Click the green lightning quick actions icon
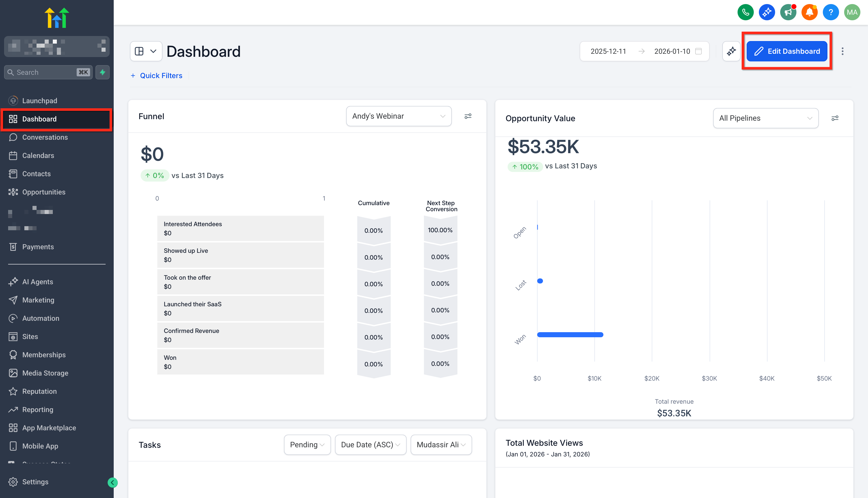Viewport: 868px width, 498px height. 102,72
